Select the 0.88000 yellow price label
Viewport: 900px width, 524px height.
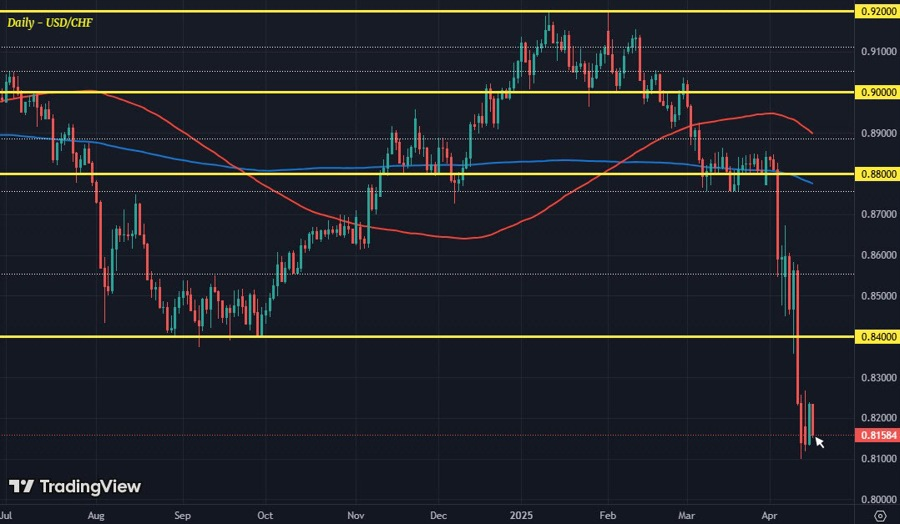876,174
